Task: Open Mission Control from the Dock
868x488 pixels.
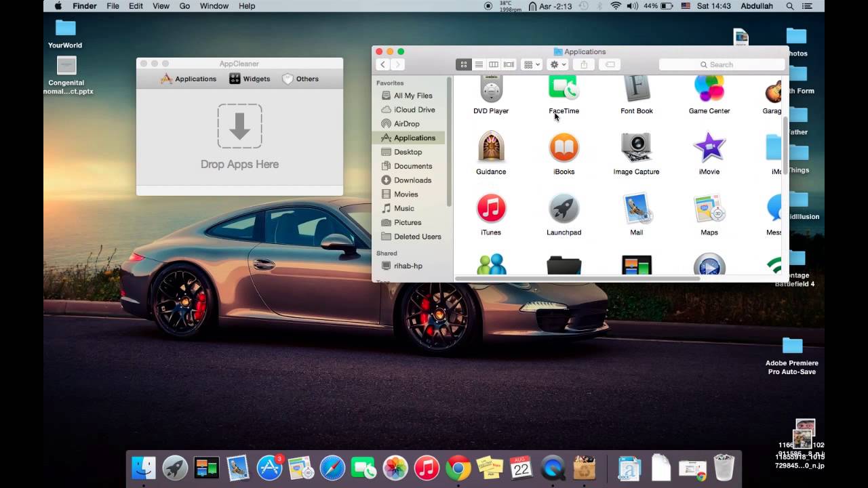Action: point(207,468)
